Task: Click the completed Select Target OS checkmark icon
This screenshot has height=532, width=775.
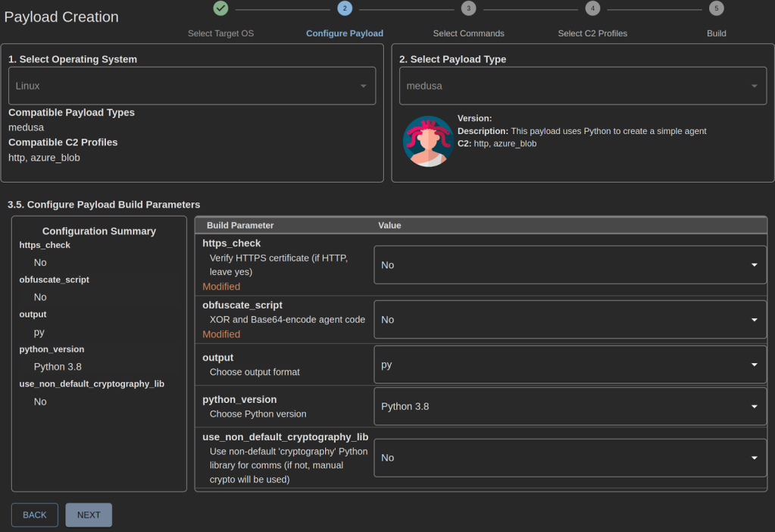Action: [x=220, y=8]
